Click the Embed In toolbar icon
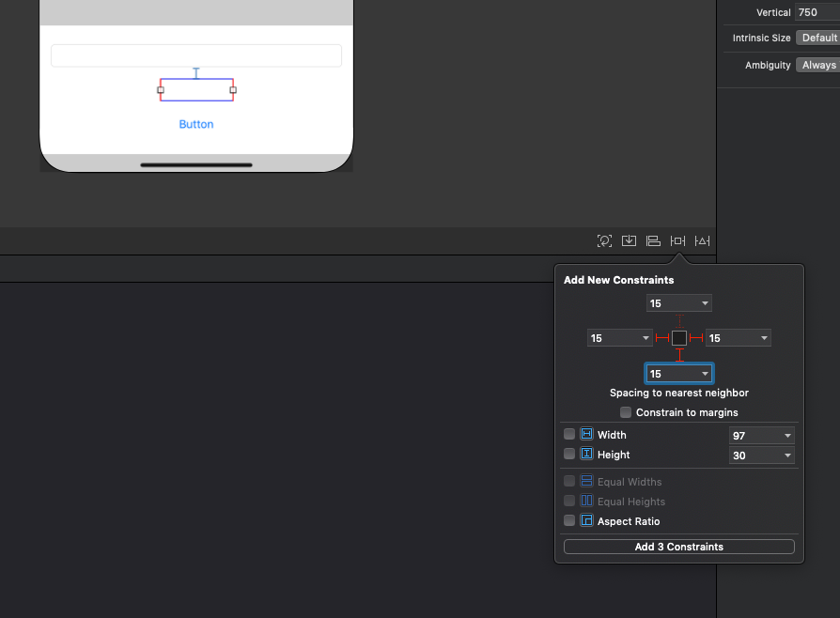This screenshot has height=618, width=840. pyautogui.click(x=629, y=241)
